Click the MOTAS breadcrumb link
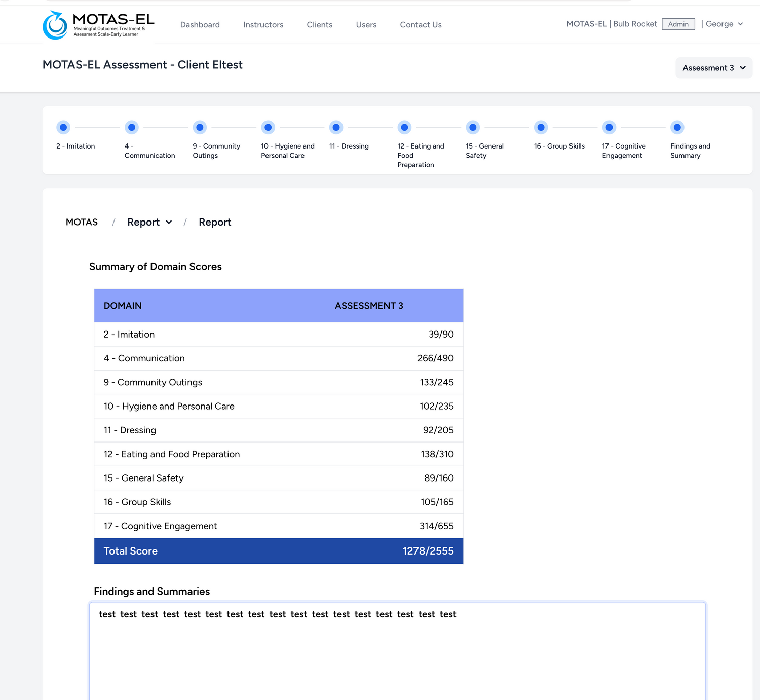Viewport: 760px width, 700px height. point(82,222)
